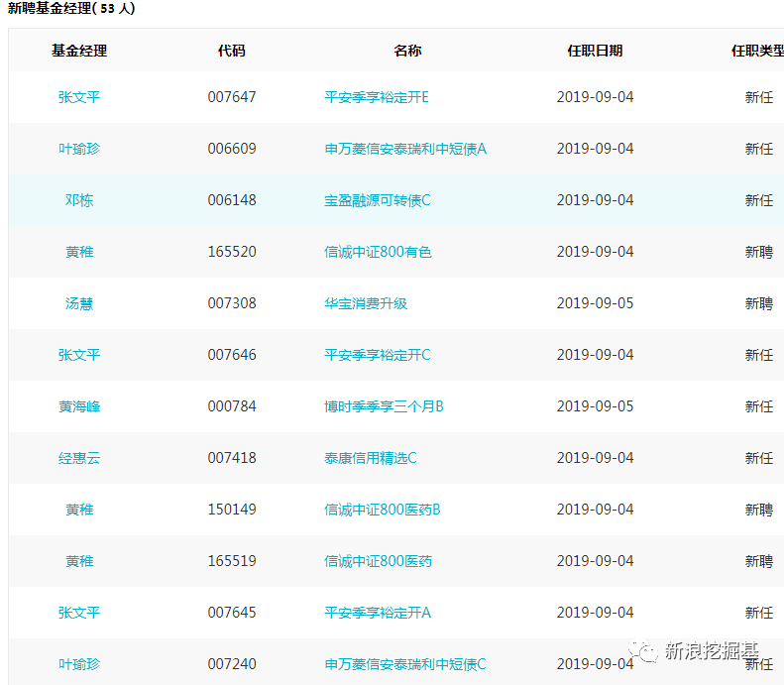Screen dimensions: 784x685
Task: Open fund 信诚中证800医药B
Action: pos(382,509)
